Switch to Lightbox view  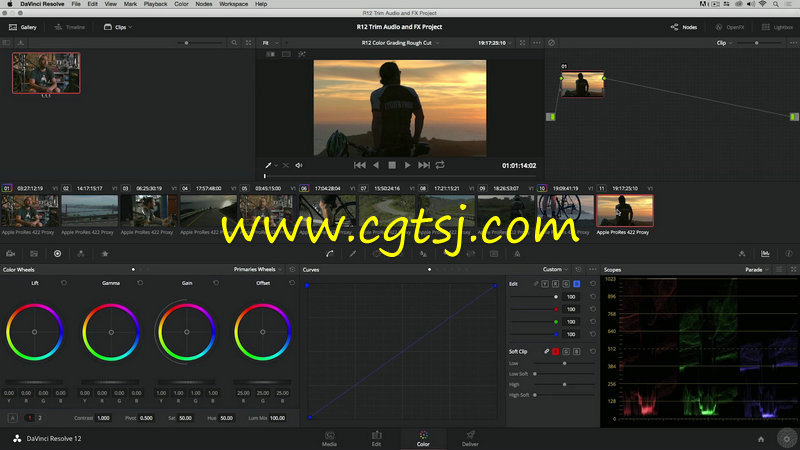(x=778, y=27)
